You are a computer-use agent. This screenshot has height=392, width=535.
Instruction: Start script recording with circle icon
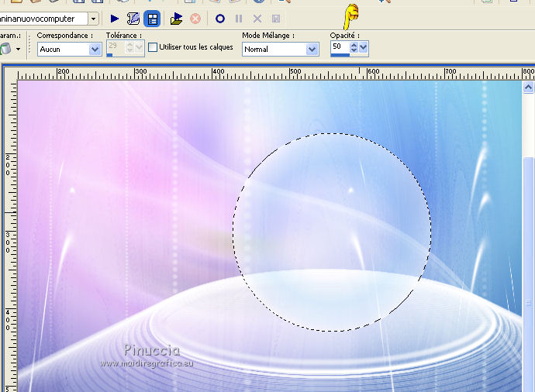coord(220,19)
